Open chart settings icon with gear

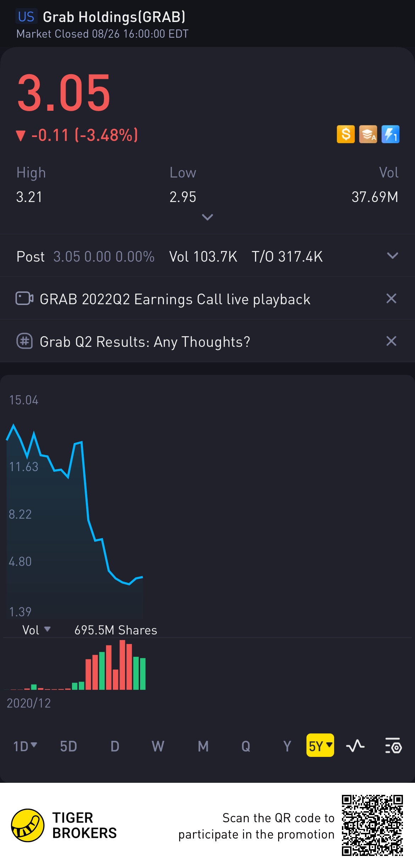click(x=393, y=746)
